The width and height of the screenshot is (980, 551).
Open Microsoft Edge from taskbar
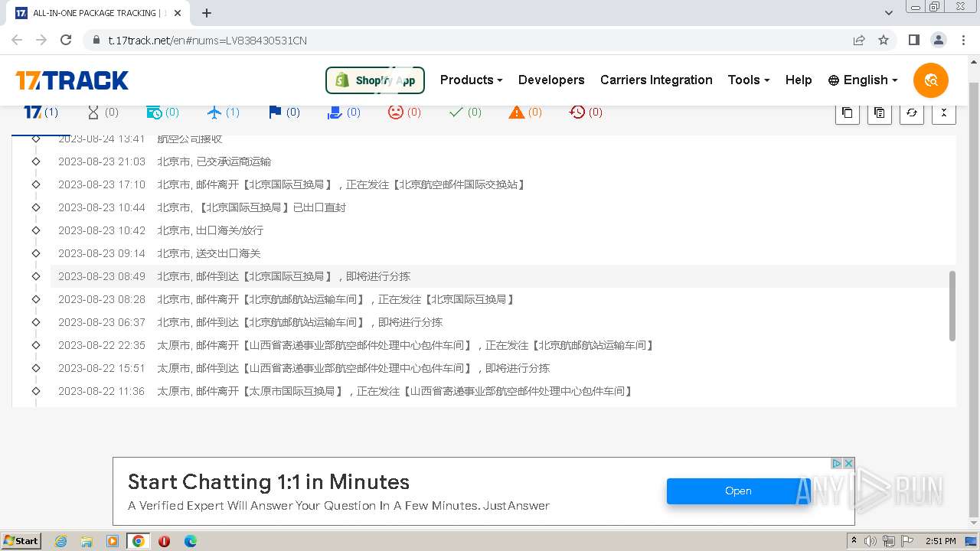tap(190, 541)
